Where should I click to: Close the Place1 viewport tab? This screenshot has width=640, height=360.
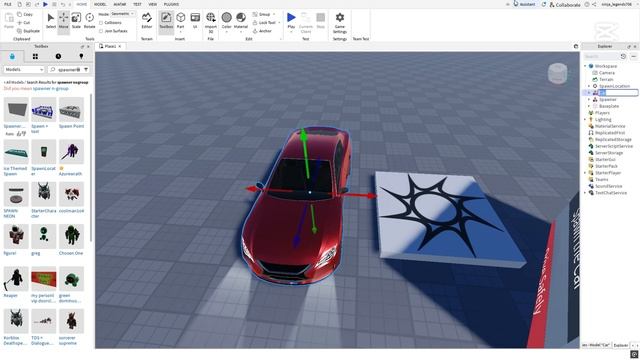pos(120,47)
